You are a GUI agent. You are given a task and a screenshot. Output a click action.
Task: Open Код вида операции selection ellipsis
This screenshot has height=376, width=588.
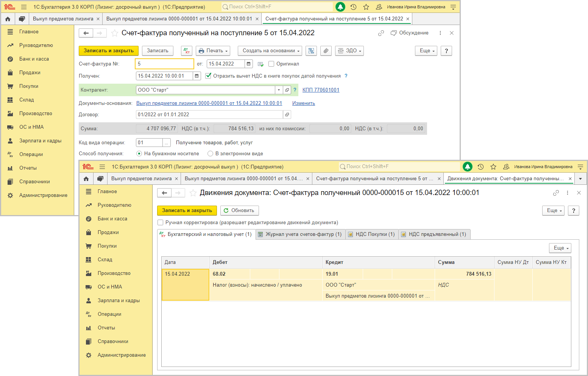167,143
